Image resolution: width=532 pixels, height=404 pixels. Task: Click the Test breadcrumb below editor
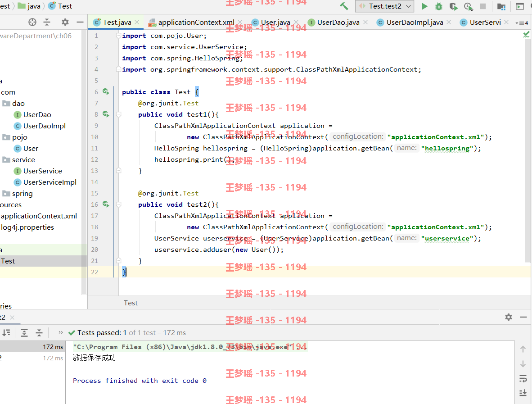(x=131, y=303)
